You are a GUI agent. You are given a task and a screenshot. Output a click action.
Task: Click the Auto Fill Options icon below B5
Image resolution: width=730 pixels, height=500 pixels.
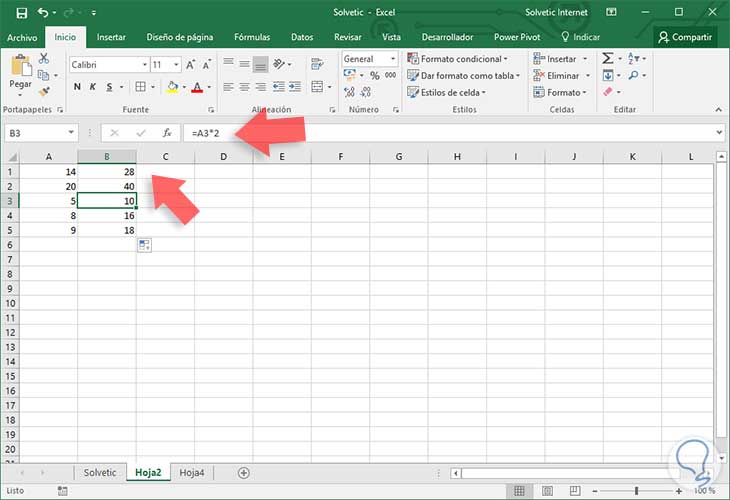[x=144, y=245]
